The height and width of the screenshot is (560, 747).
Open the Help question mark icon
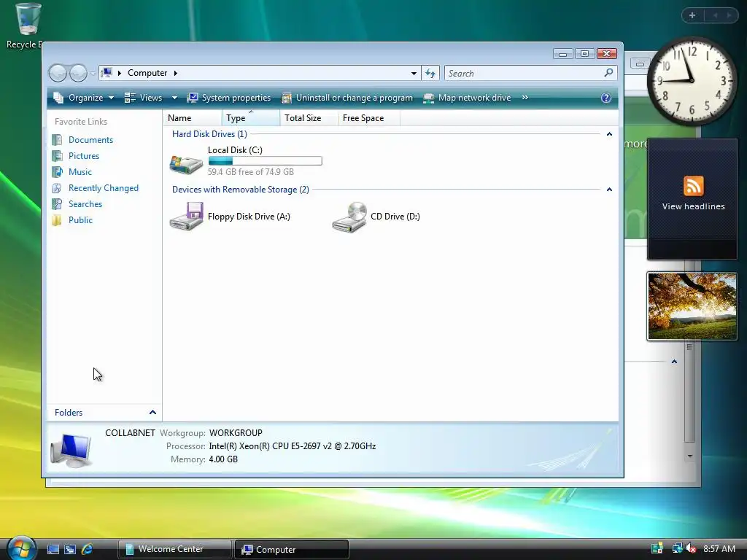(606, 98)
